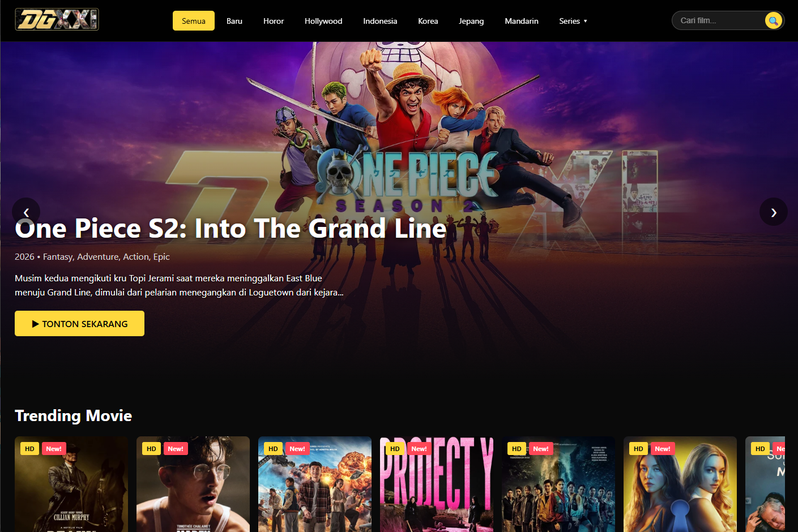Viewport: 798px width, 532px height.
Task: Select the Jepang category
Action: [x=471, y=21]
